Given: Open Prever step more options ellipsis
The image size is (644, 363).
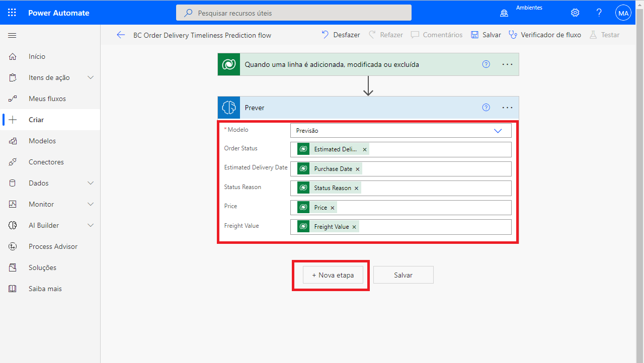Looking at the screenshot, I should point(507,108).
